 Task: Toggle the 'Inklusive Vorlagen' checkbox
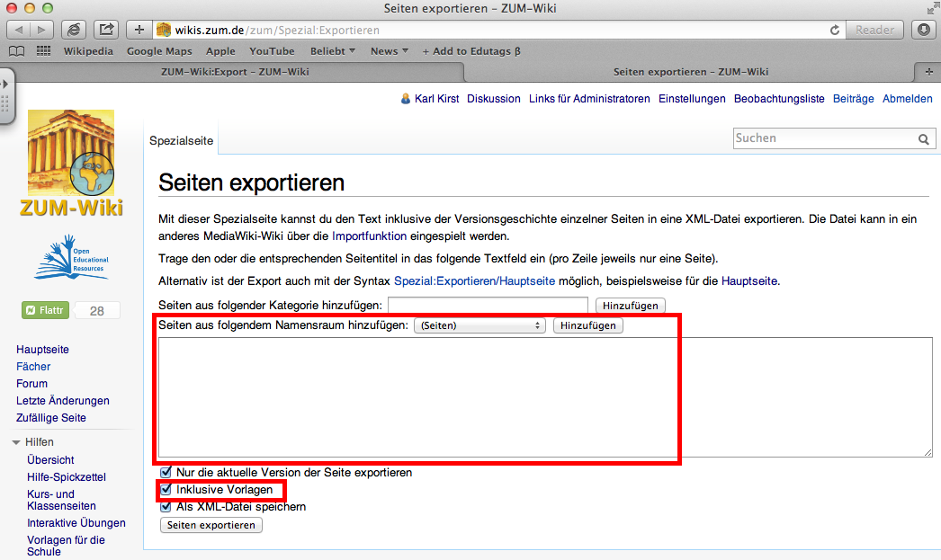tap(165, 490)
